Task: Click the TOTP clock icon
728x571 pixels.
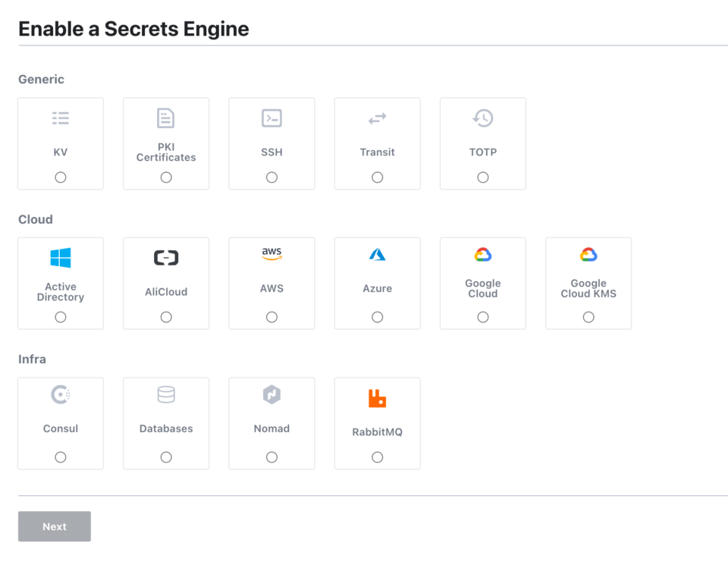Action: click(x=482, y=118)
